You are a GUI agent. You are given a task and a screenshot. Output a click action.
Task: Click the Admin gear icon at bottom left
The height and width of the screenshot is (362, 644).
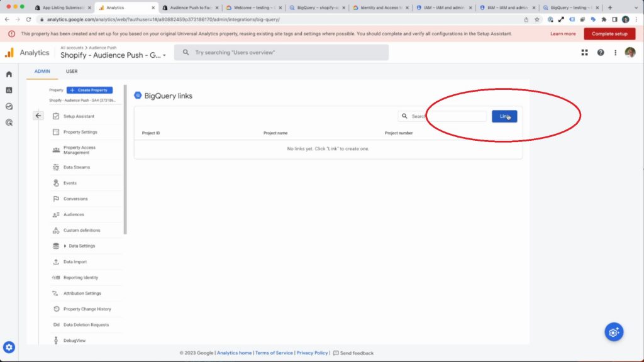[9, 347]
